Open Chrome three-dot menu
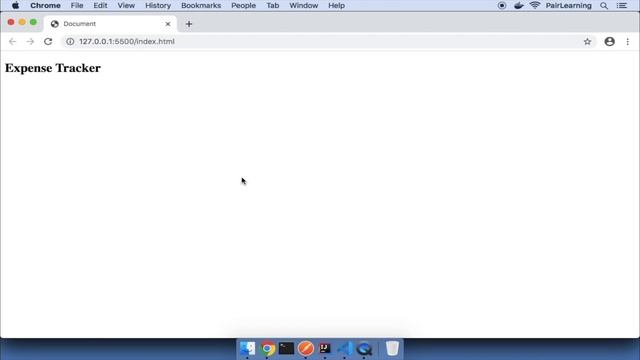The height and width of the screenshot is (360, 640). [x=628, y=42]
